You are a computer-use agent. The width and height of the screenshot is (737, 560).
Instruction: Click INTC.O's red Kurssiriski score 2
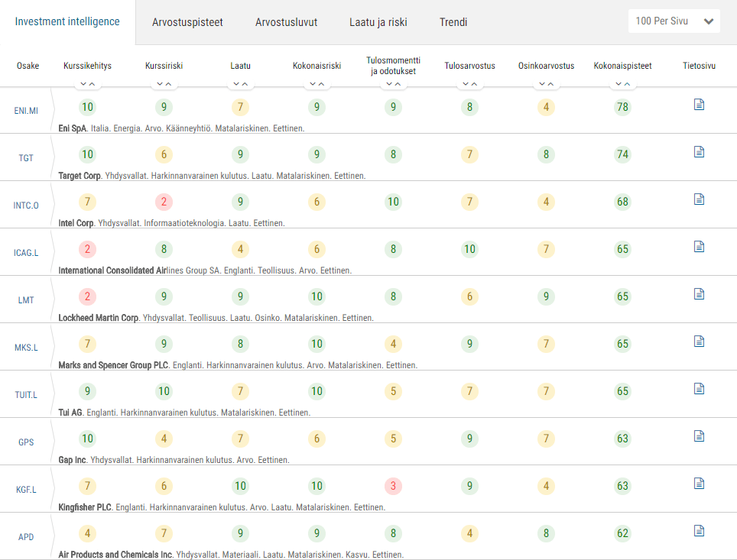click(x=164, y=202)
